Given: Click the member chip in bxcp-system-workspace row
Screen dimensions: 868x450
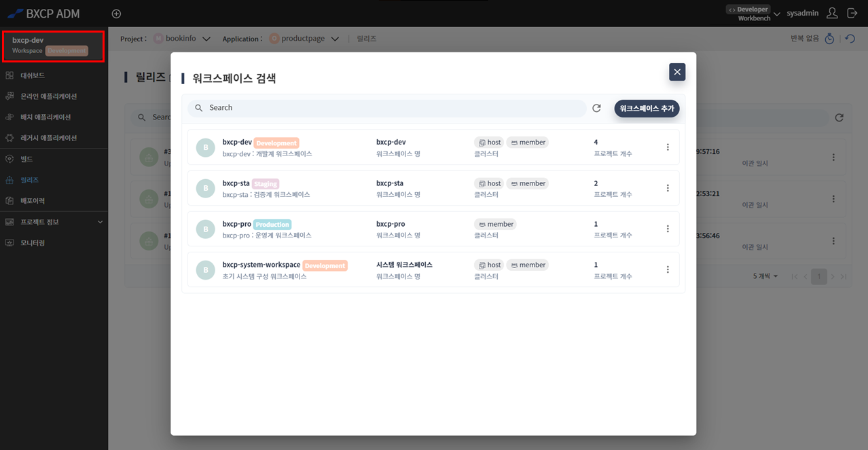Looking at the screenshot, I should [x=528, y=265].
